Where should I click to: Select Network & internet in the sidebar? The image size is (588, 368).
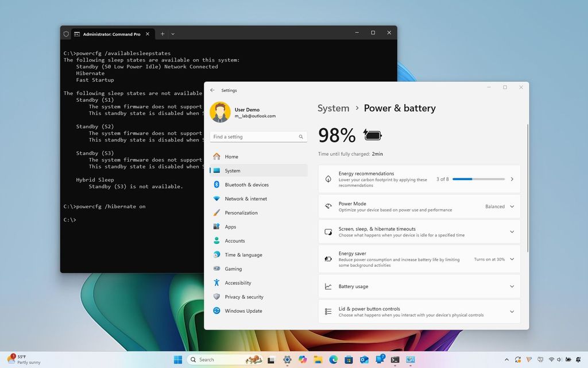[246, 198]
